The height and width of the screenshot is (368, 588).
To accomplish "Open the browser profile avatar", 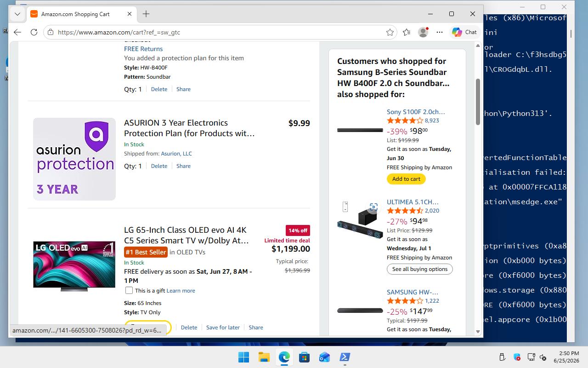I will click(x=423, y=32).
